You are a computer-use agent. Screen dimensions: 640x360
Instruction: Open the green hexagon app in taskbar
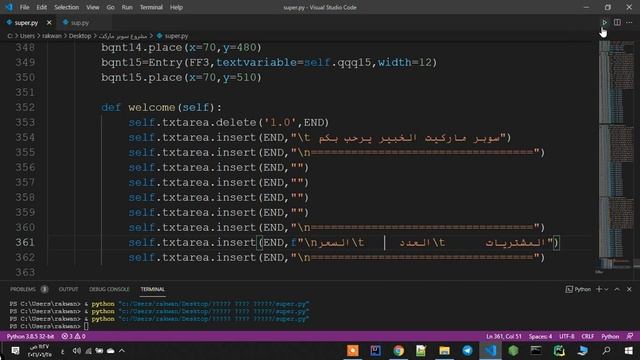tap(513, 351)
